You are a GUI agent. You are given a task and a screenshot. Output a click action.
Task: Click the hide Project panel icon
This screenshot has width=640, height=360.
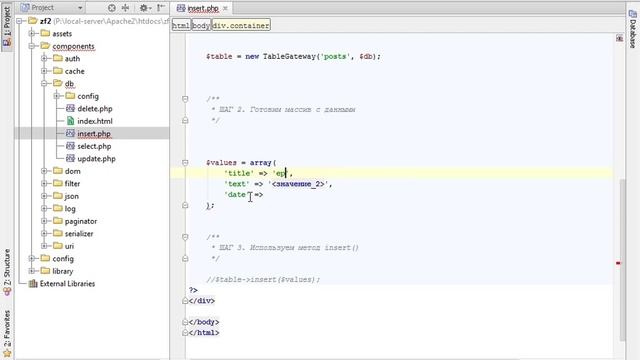click(x=161, y=8)
